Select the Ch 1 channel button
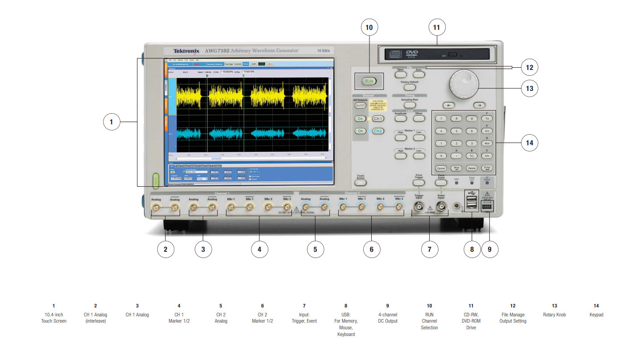This screenshot has height=344, width=644. (x=378, y=119)
